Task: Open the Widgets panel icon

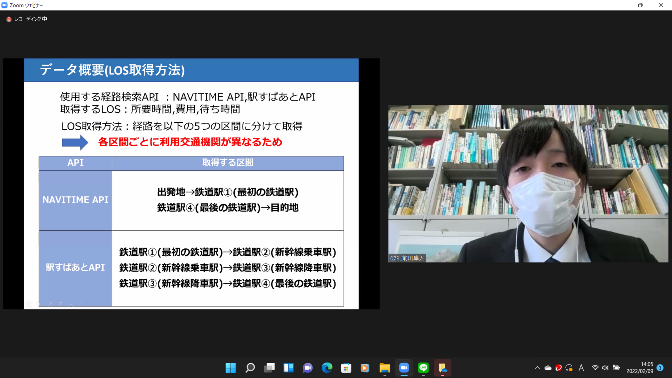Action: [x=288, y=368]
